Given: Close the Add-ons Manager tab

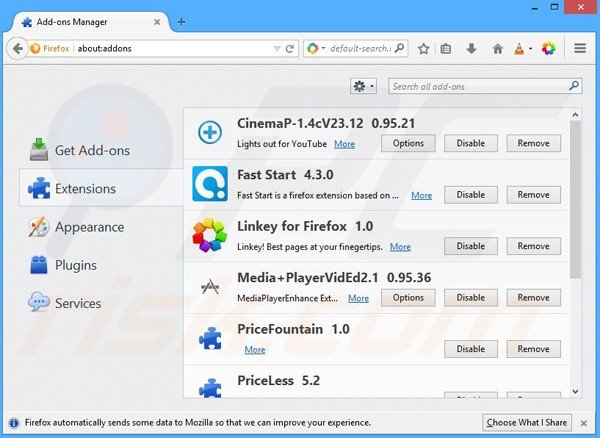Looking at the screenshot, I should coord(157,22).
